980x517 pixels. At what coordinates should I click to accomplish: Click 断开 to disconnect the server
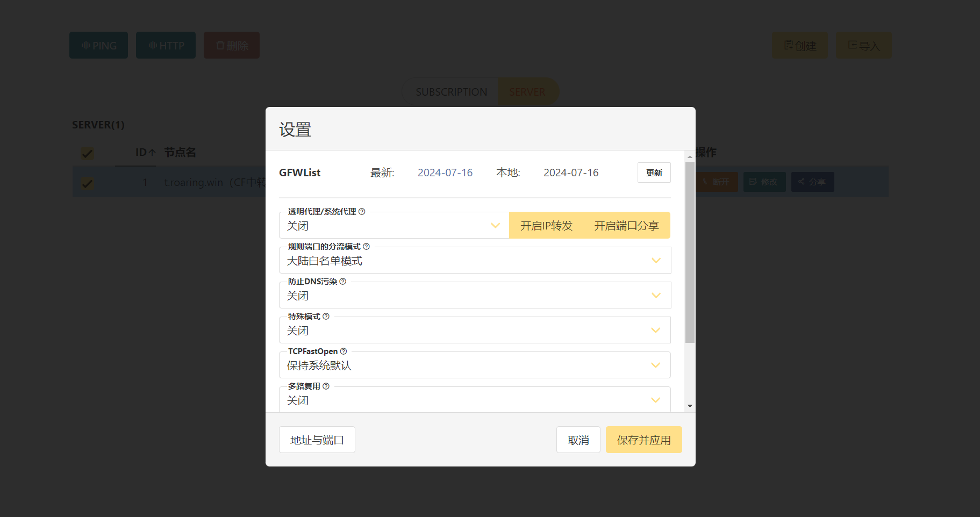tap(717, 182)
